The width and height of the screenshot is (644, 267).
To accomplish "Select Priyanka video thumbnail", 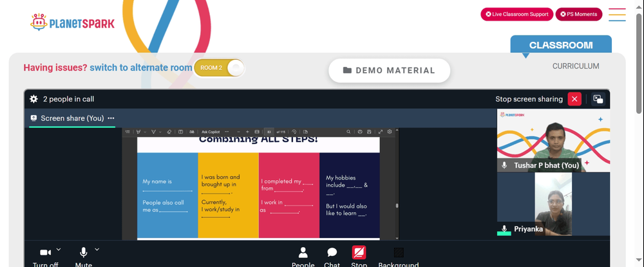I will click(x=553, y=204).
